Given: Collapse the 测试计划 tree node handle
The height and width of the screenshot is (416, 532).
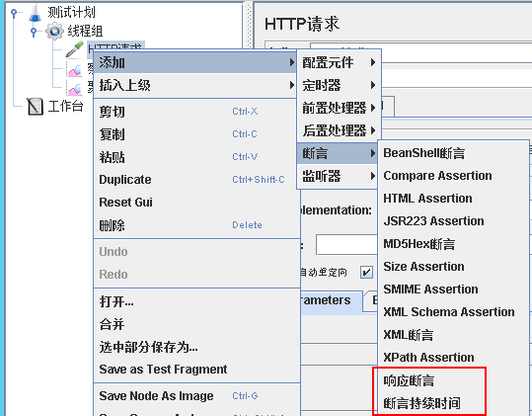Looking at the screenshot, I should coord(14,13).
